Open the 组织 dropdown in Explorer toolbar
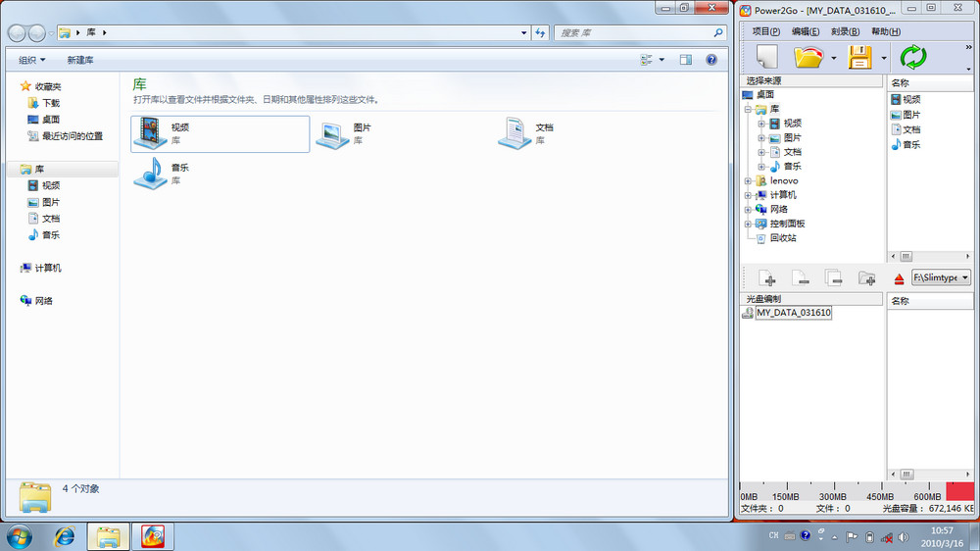 coord(32,60)
